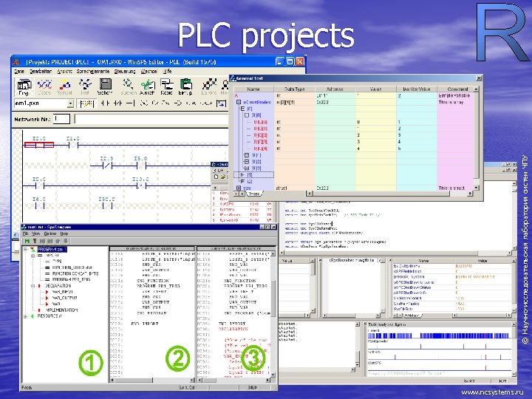Click the Prog icon in WinSPS toolbar
The image size is (532, 399).
[x=24, y=86]
